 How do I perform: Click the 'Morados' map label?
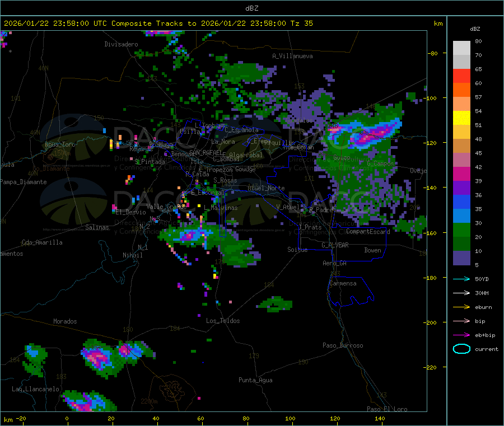click(x=65, y=321)
